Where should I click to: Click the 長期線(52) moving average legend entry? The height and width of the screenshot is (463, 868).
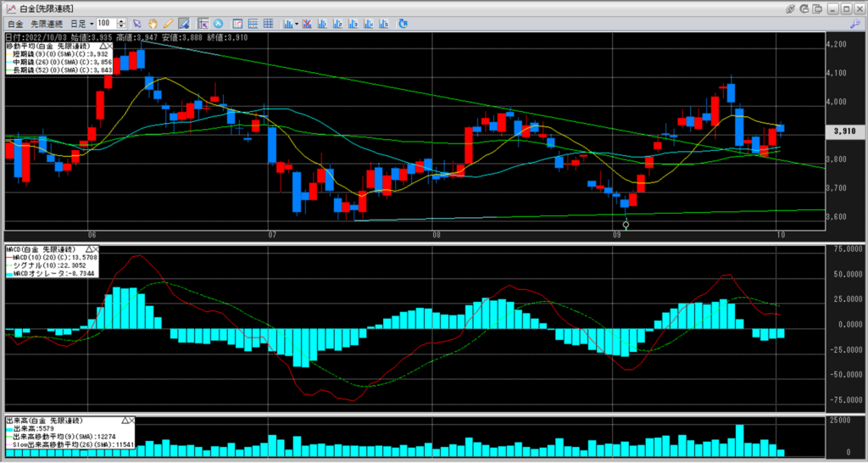[x=58, y=70]
